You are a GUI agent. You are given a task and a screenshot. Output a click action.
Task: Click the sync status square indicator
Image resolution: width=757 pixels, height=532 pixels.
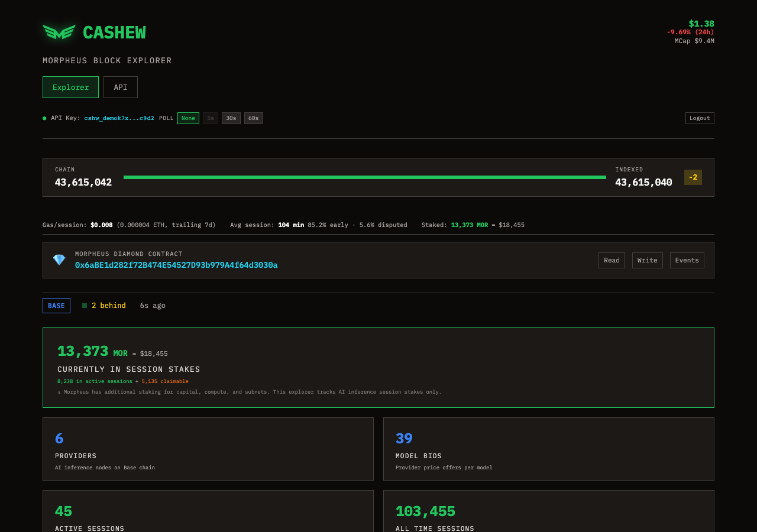click(85, 306)
